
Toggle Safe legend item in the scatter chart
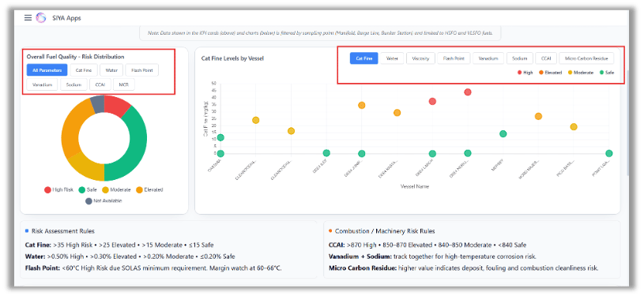(607, 73)
